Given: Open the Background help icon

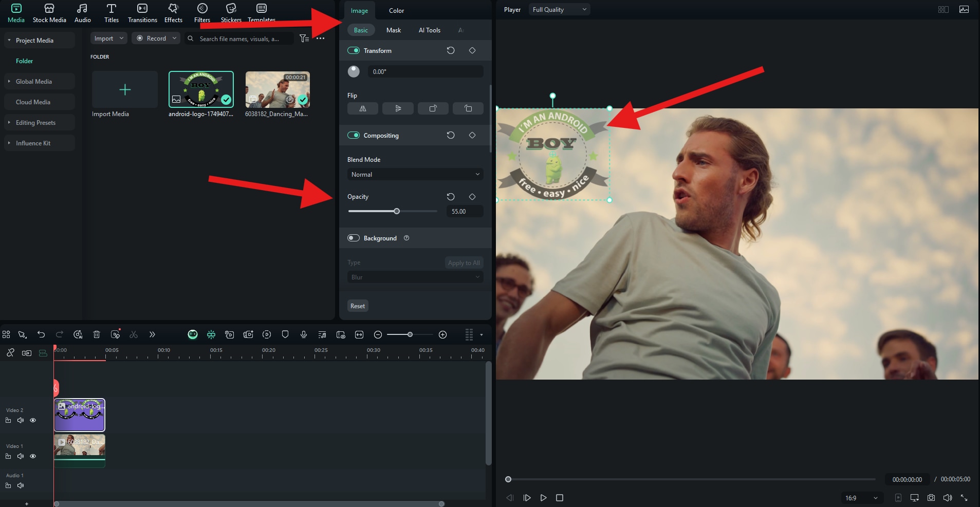Looking at the screenshot, I should (x=406, y=238).
